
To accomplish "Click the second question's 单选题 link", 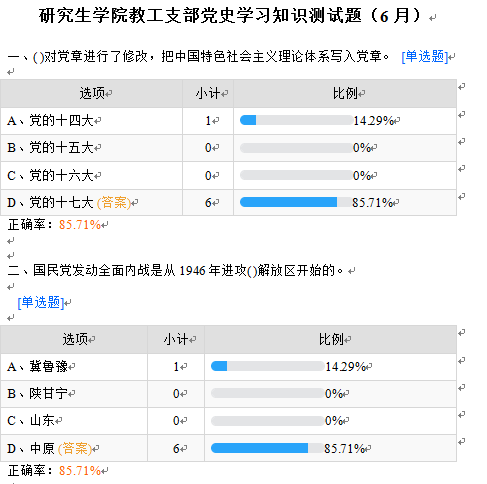I will click(x=40, y=302).
